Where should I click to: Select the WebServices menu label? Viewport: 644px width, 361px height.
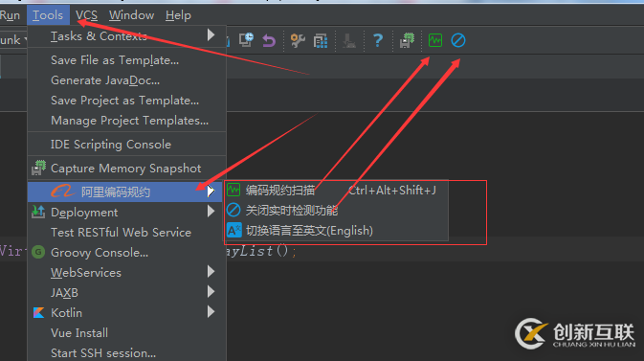point(86,273)
